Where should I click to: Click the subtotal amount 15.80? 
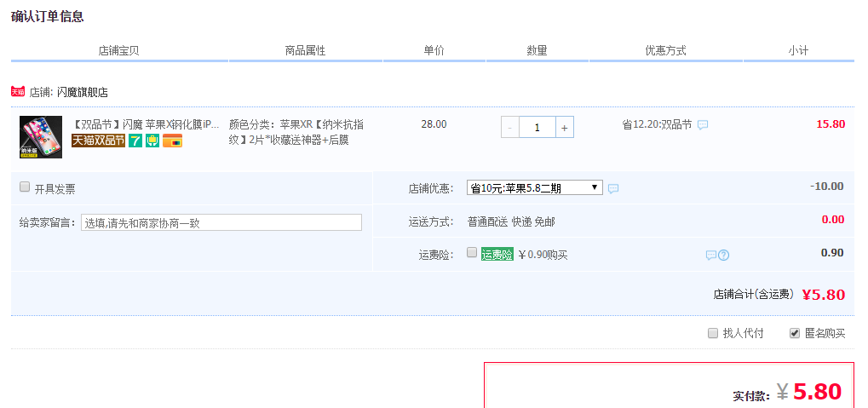(831, 124)
